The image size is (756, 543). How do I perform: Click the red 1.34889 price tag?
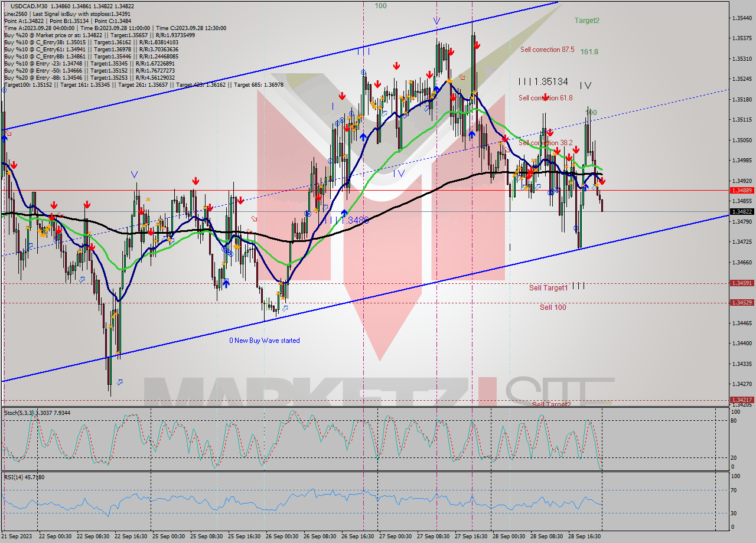pos(742,190)
